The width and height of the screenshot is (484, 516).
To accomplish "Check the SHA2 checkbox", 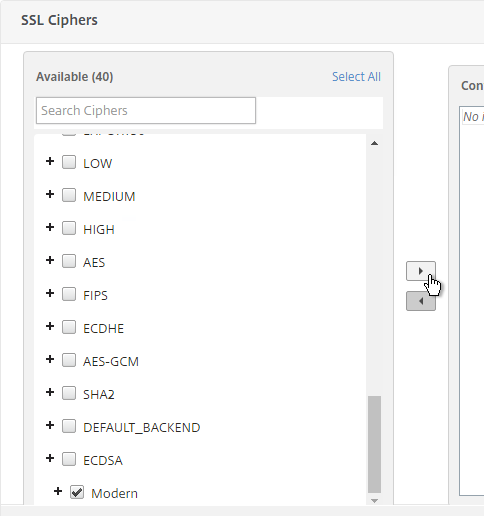I will 69,393.
